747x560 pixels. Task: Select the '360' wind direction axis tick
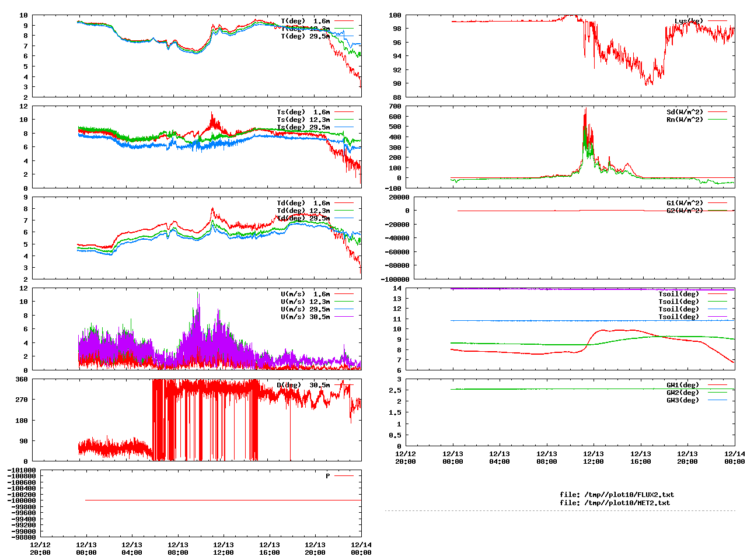tap(22, 379)
